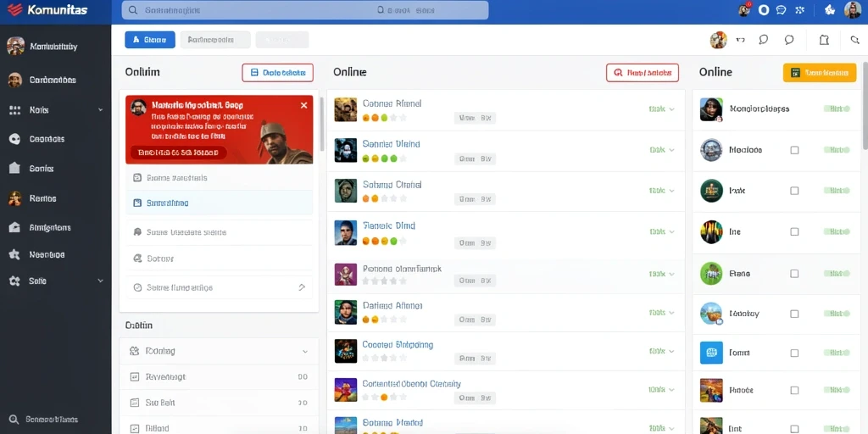The height and width of the screenshot is (434, 868).
Task: Expand the last sidebar item with gear icon
Action: point(55,281)
